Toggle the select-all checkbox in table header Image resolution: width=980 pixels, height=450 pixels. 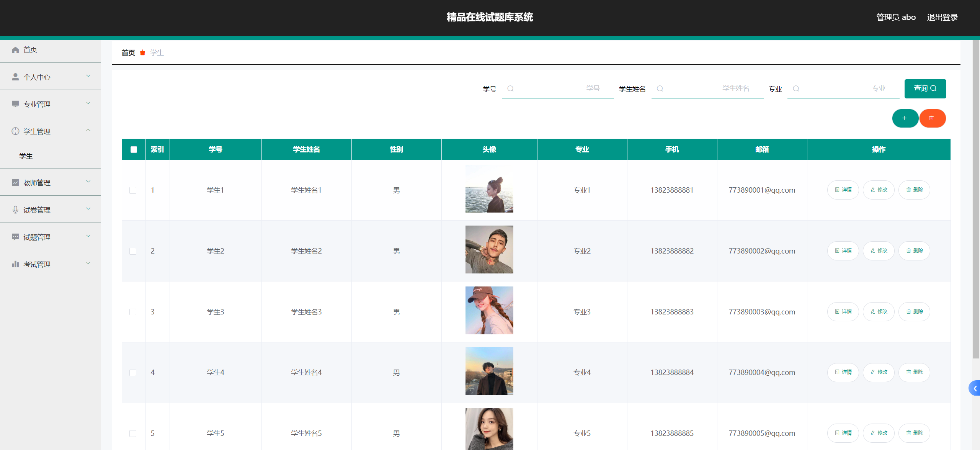pos(134,149)
